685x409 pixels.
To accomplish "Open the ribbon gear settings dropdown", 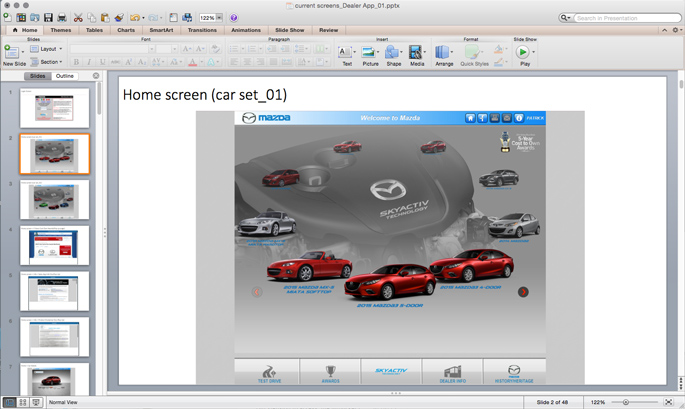I will coord(677,30).
